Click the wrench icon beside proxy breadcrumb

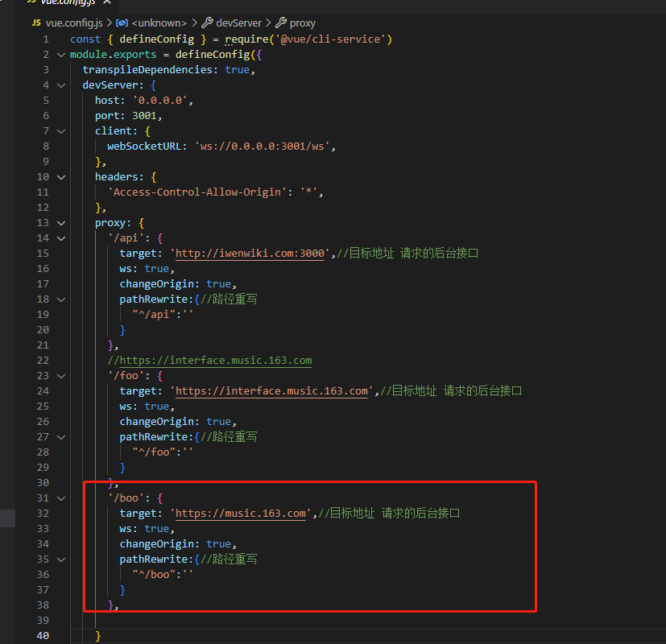281,23
